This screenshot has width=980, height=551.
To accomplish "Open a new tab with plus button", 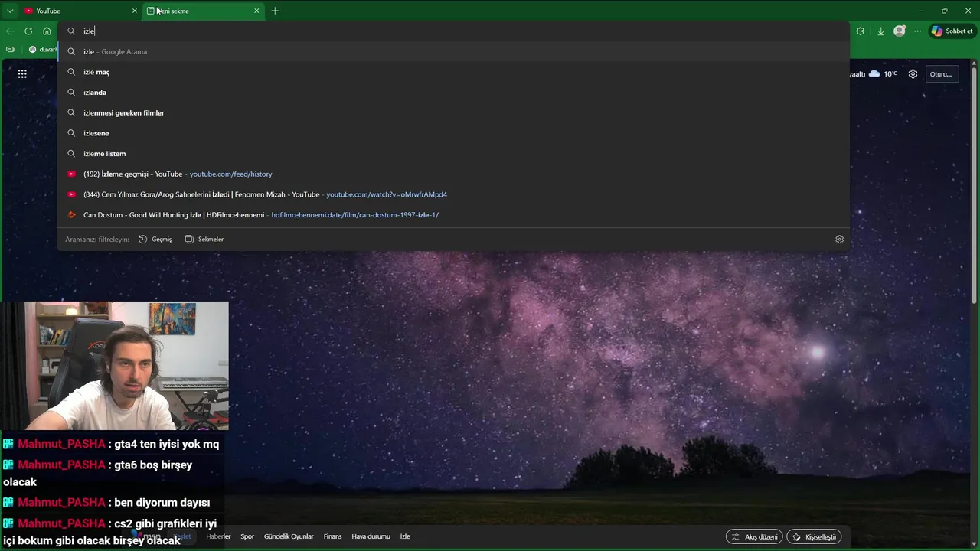I will pos(275,11).
